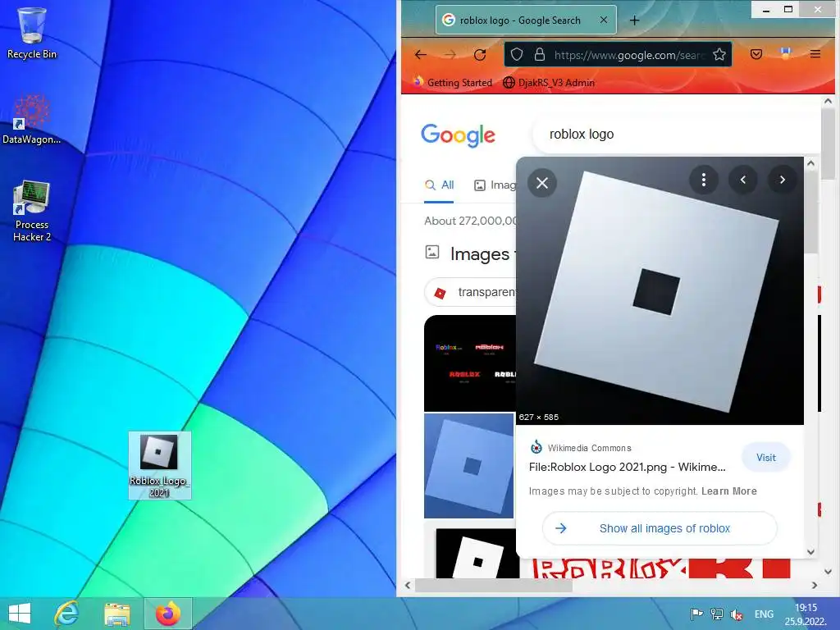Select the Roblox Logo 2021 desktop file
Viewport: 840px width, 630px height.
159,465
